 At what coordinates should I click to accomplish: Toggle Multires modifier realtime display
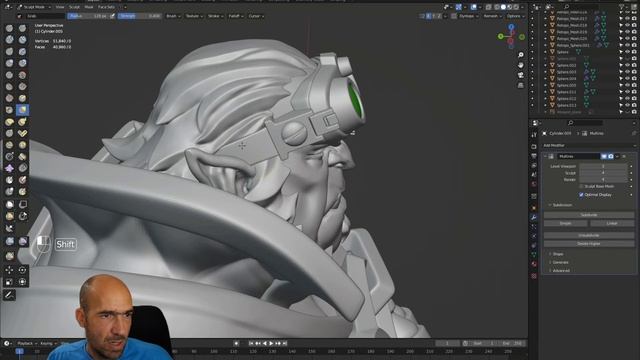[x=604, y=156]
